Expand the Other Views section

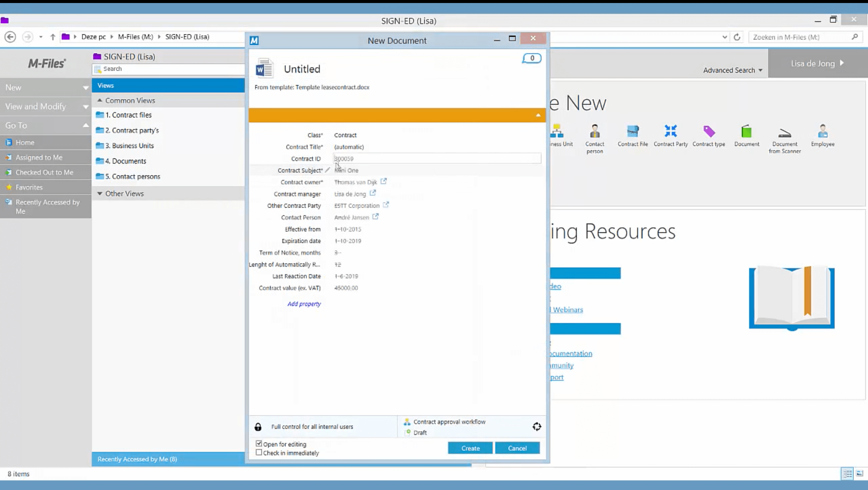[100, 193]
